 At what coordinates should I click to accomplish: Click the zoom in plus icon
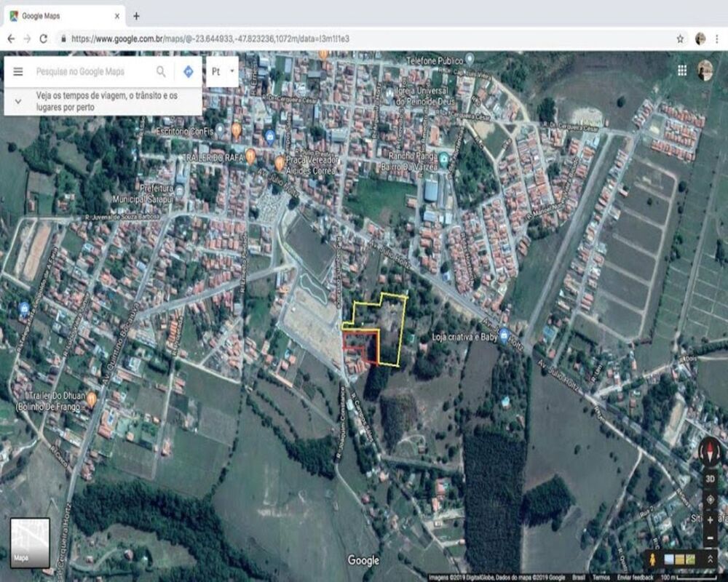tap(710, 518)
